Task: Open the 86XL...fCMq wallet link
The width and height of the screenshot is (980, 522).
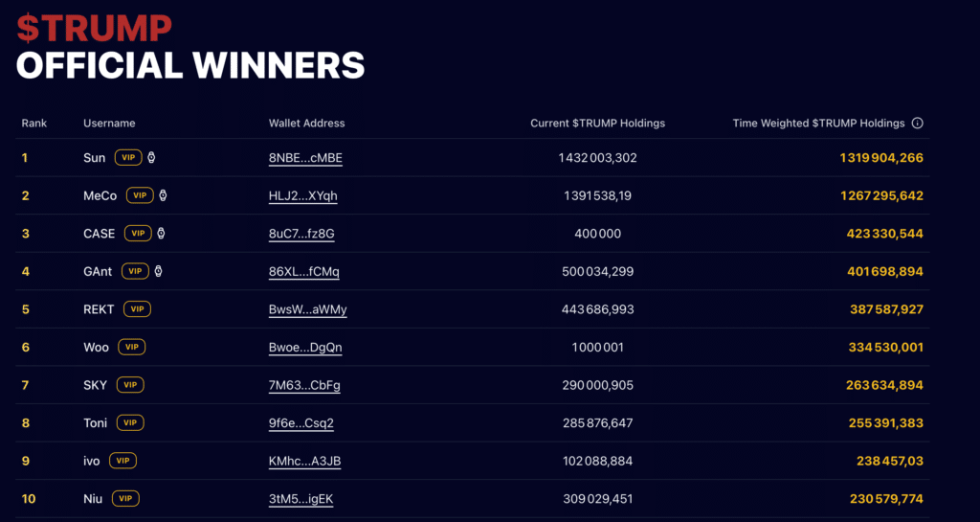Action: pos(304,272)
